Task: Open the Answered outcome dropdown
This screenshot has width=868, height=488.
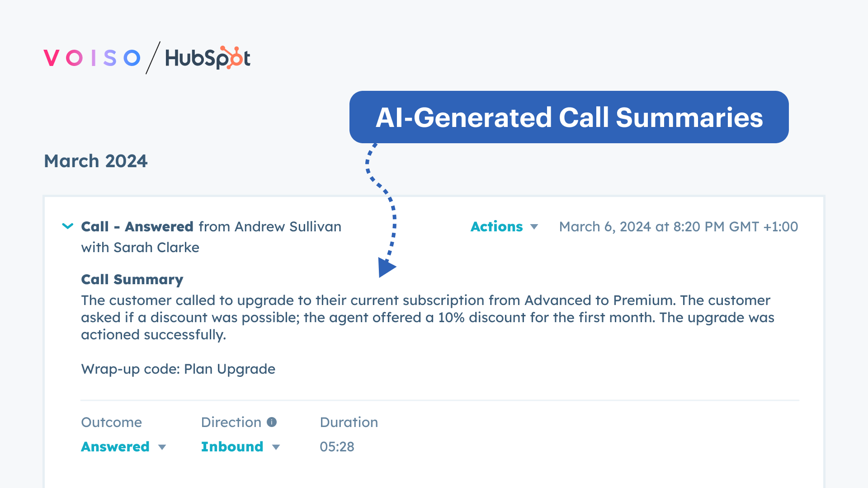Action: [x=123, y=447]
